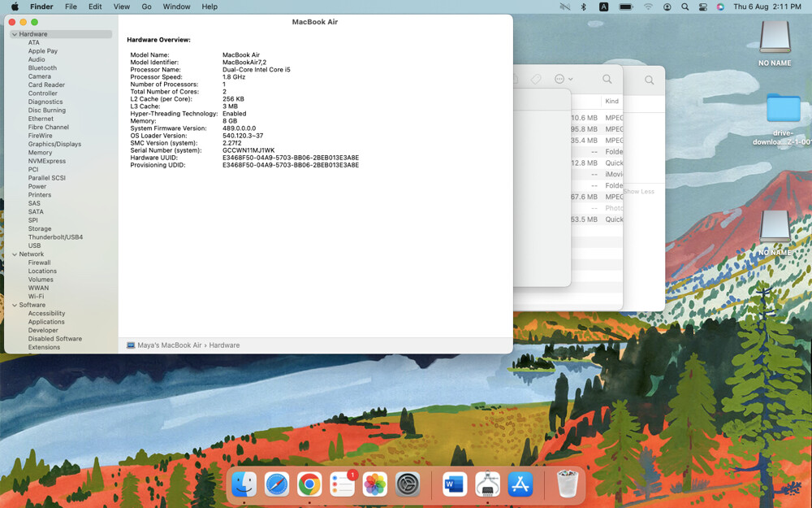Open System Settings from the Dock

pos(408,484)
